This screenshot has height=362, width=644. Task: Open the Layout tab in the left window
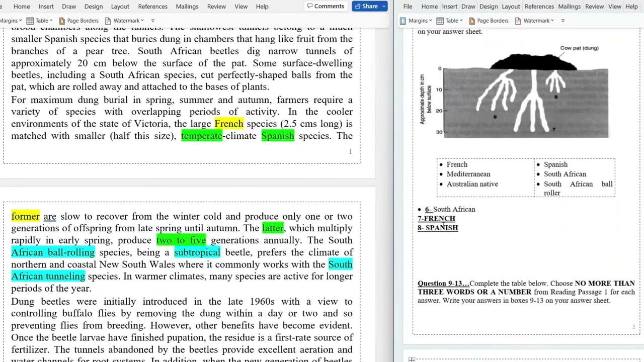(120, 6)
